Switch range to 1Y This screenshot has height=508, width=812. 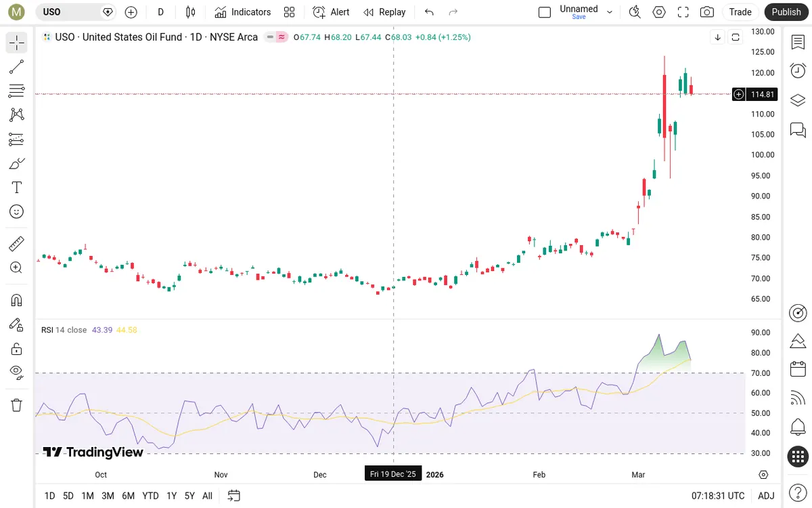172,496
